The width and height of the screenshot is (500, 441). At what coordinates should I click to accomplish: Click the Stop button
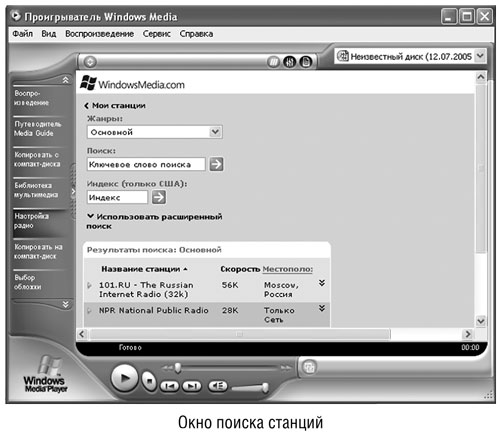pyautogui.click(x=149, y=380)
